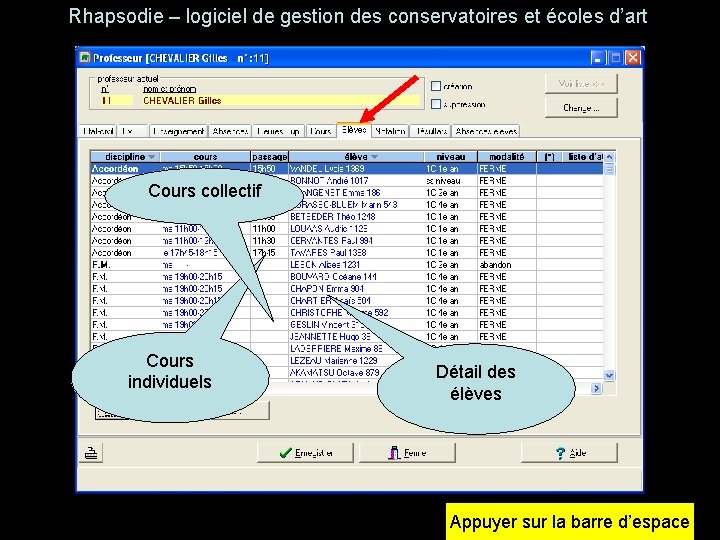Click the Changer... button
720x540 pixels.
[x=581, y=108]
